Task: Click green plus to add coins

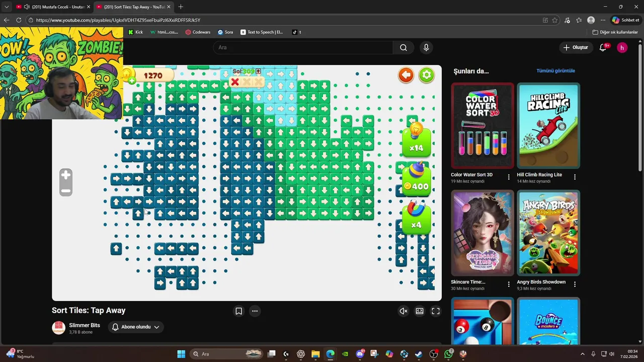Action: click(131, 80)
